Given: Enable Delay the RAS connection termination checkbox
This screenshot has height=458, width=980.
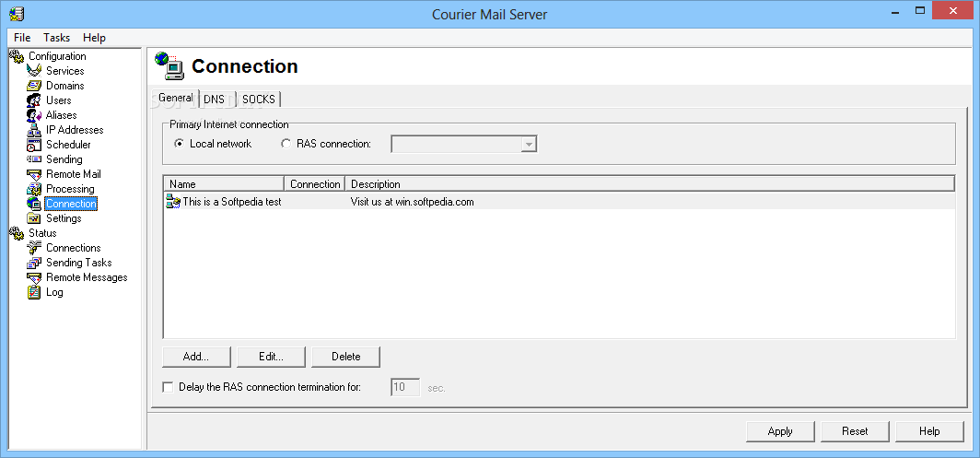Looking at the screenshot, I should [168, 387].
